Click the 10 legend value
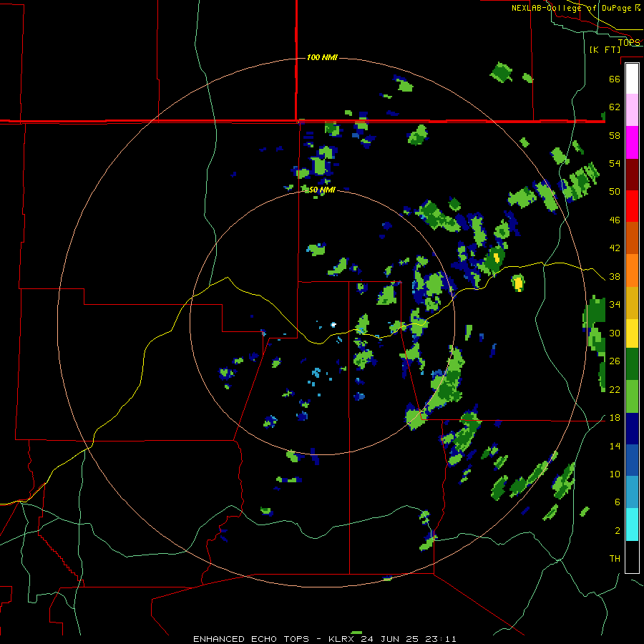Screen dimensions: 644x644 click(x=615, y=474)
